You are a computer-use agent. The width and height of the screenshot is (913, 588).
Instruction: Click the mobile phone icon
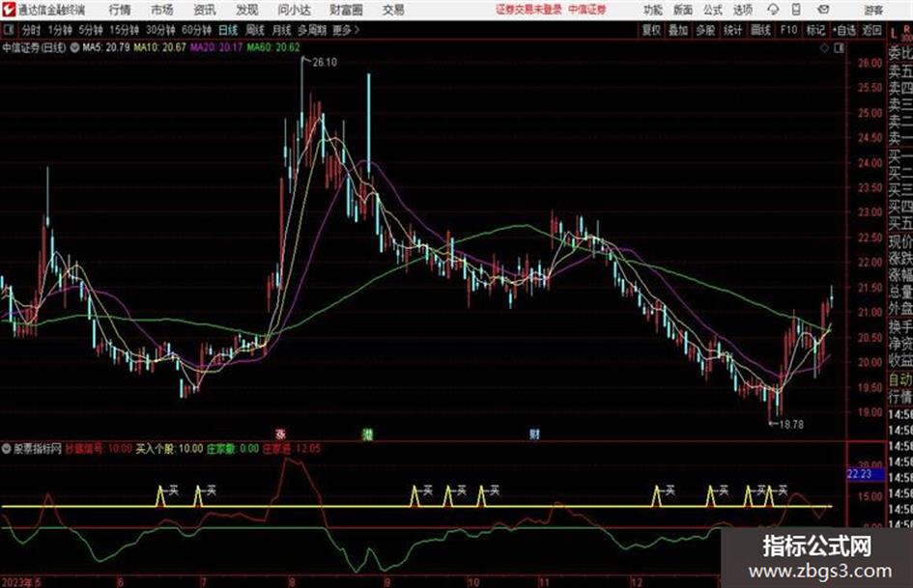(796, 10)
